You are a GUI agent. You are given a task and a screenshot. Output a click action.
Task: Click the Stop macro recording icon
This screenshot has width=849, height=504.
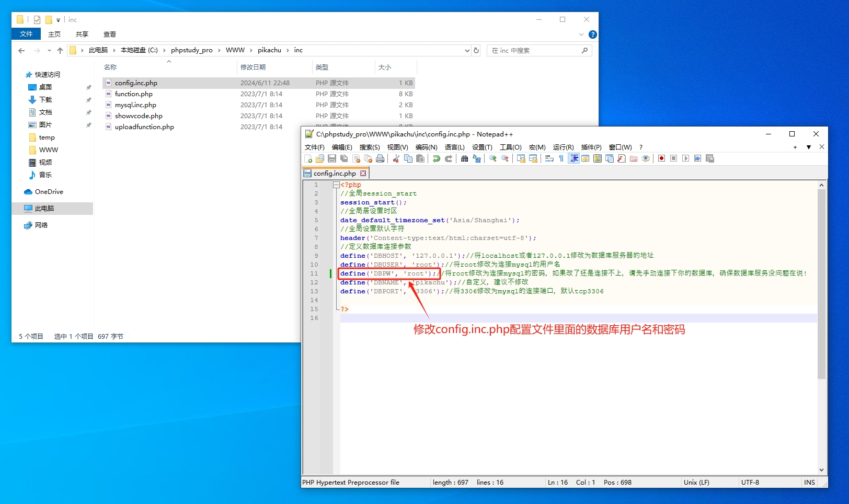coord(673,158)
